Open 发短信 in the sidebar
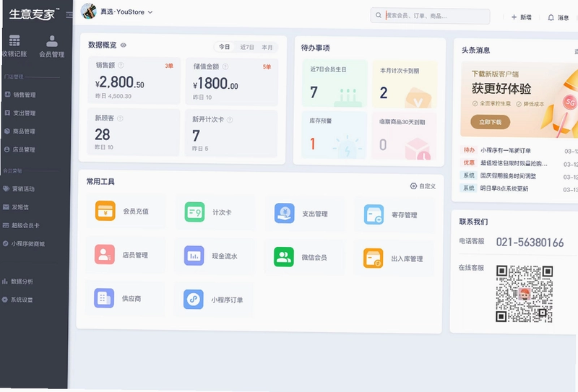The height and width of the screenshot is (392, 578). tap(16, 207)
